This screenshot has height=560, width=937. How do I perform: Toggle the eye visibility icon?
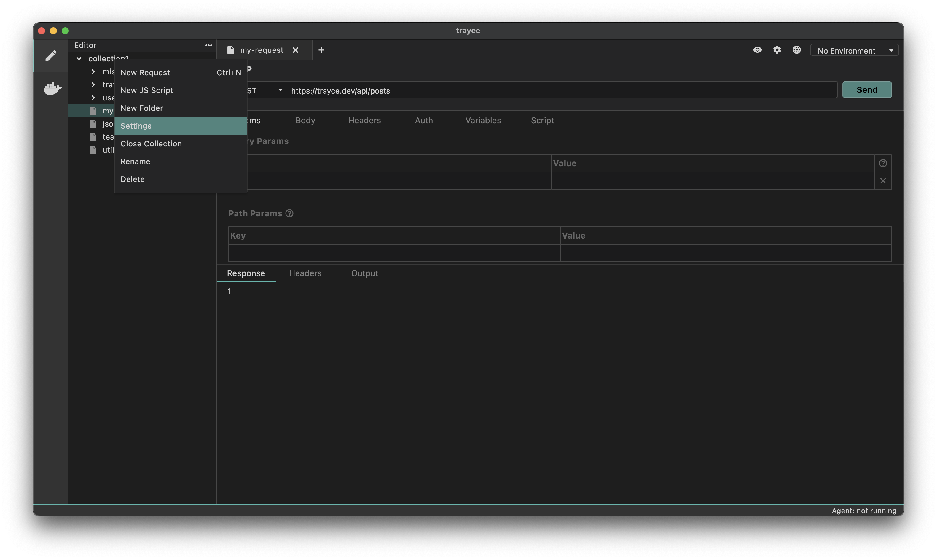(x=757, y=50)
